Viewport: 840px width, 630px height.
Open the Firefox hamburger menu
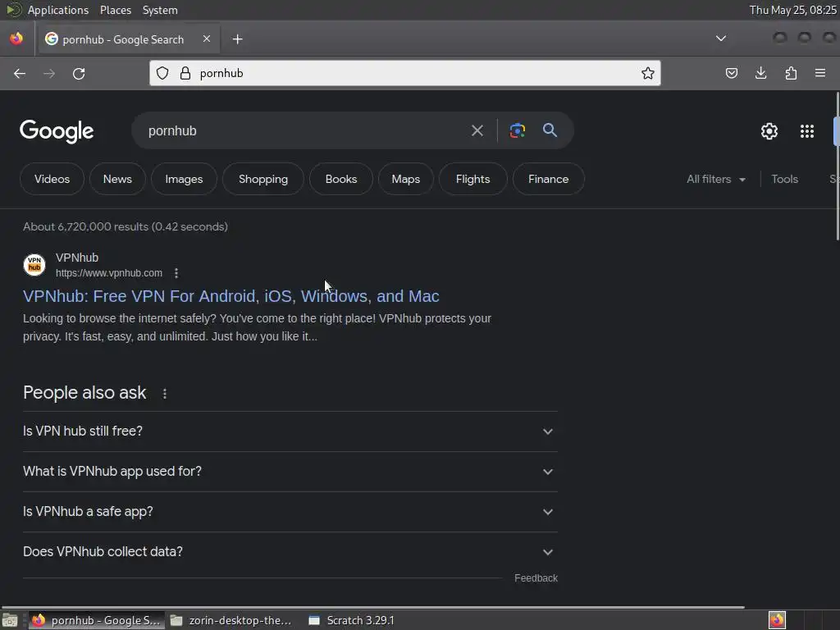pos(820,73)
